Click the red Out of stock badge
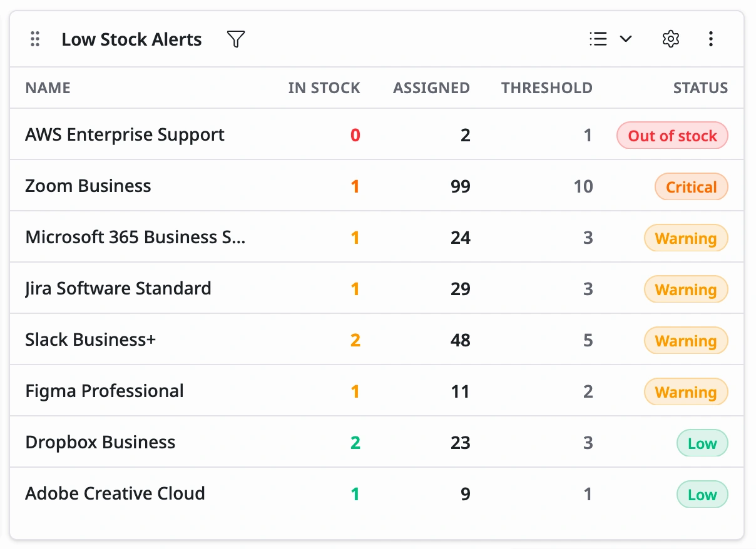Screen dimensions: 756x549 pyautogui.click(x=672, y=136)
